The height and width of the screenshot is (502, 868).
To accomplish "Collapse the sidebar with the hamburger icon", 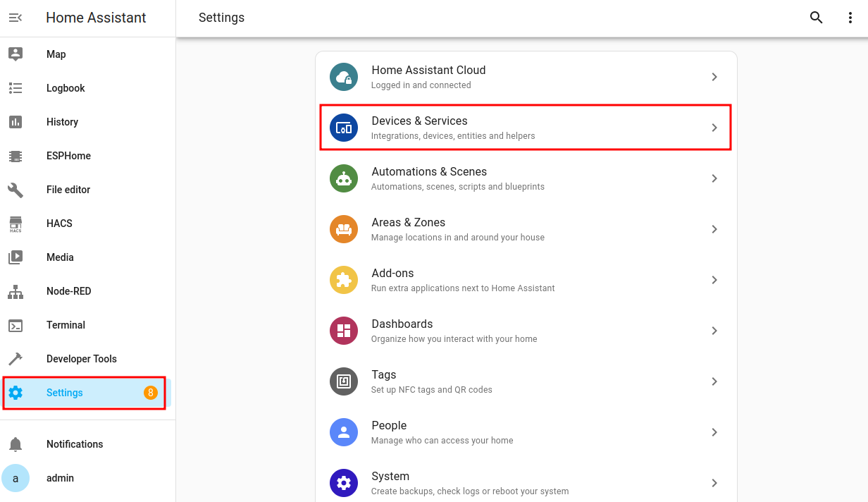I will coord(15,18).
